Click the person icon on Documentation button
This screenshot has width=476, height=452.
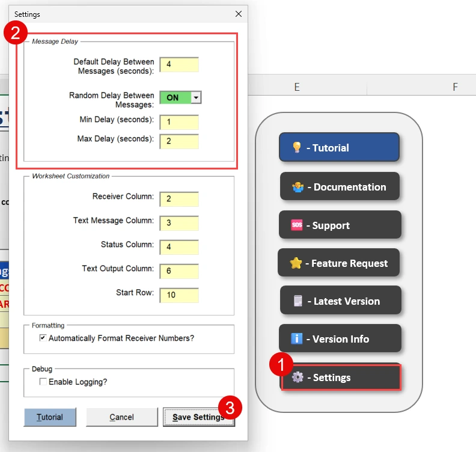(x=298, y=187)
